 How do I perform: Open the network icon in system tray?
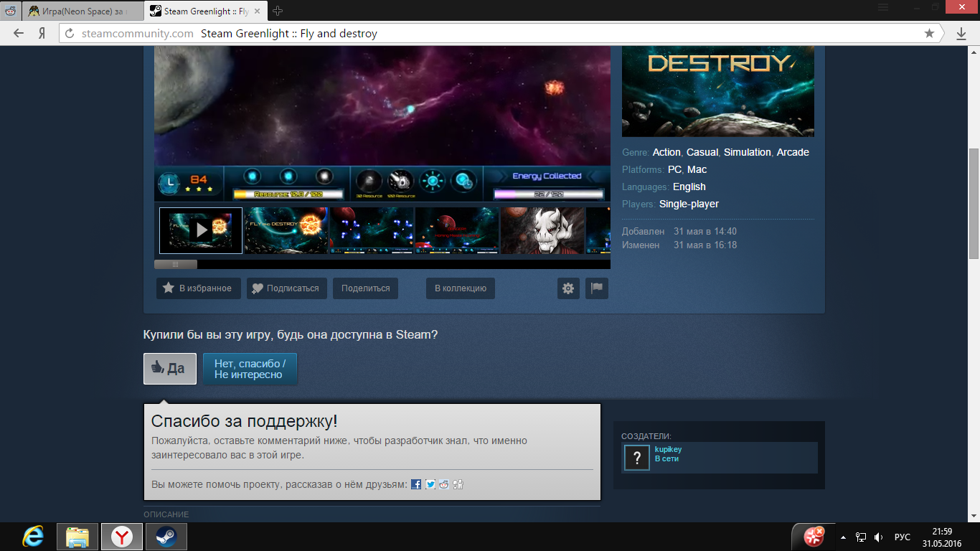(x=861, y=537)
